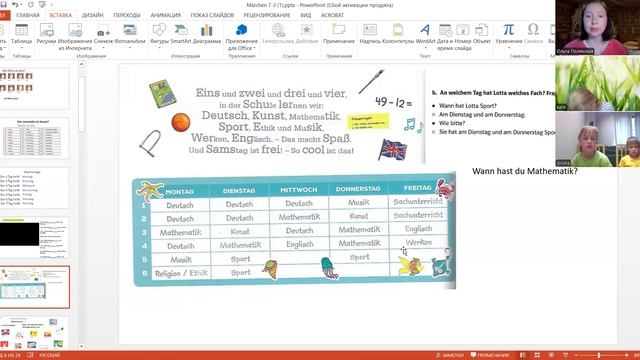Screen dimensions: 640x360
Task: Toggle ЗАМЕТКИ notes pane in status bar
Action: pos(450,355)
